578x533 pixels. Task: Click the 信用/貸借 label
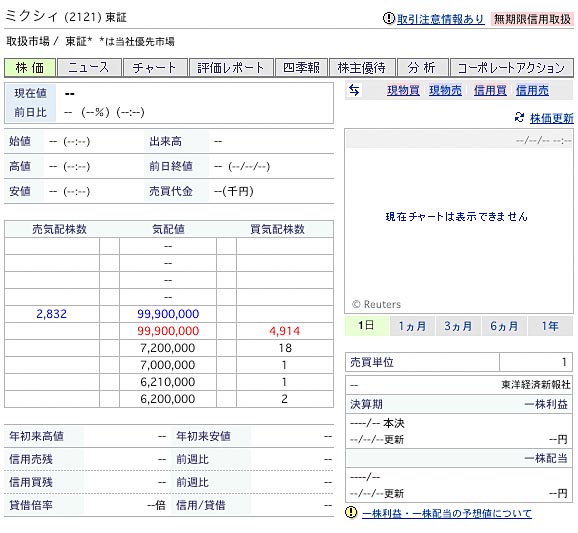[201, 505]
